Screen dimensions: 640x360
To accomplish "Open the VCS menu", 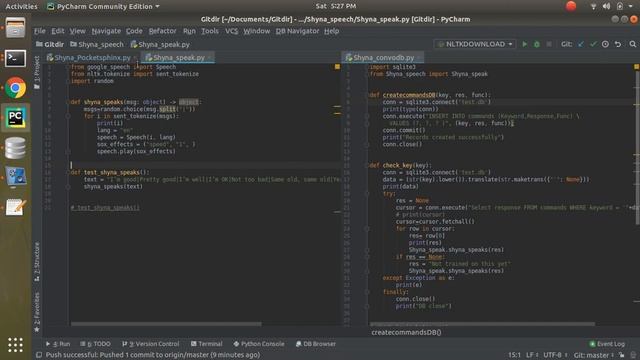I will (x=231, y=31).
